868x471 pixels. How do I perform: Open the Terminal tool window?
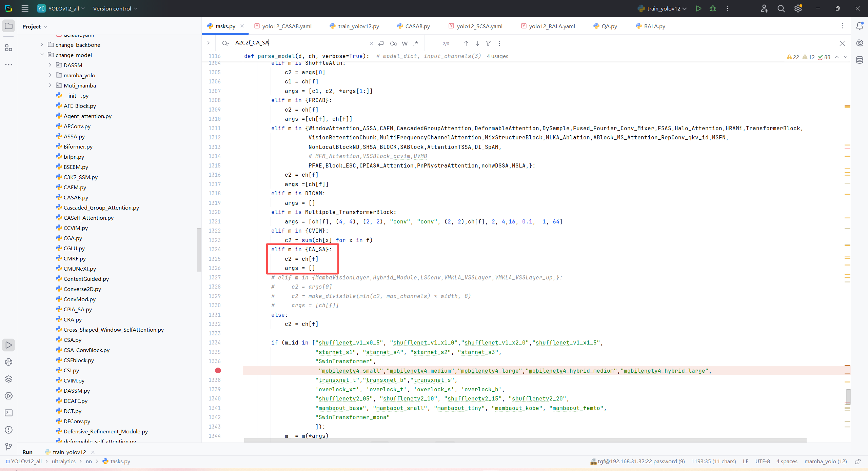click(x=8, y=413)
